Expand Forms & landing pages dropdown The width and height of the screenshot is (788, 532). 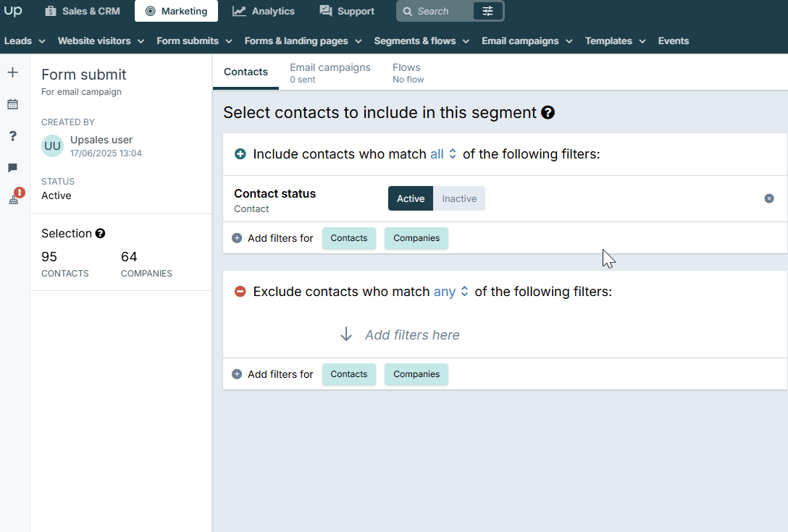303,41
